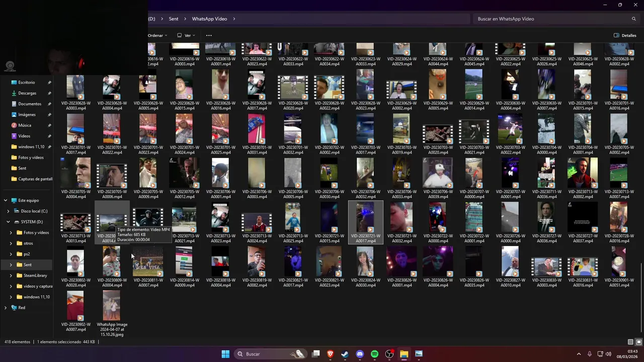The height and width of the screenshot is (362, 644).
Task: Click the search magnifier icon in Explorer
Action: [x=634, y=19]
